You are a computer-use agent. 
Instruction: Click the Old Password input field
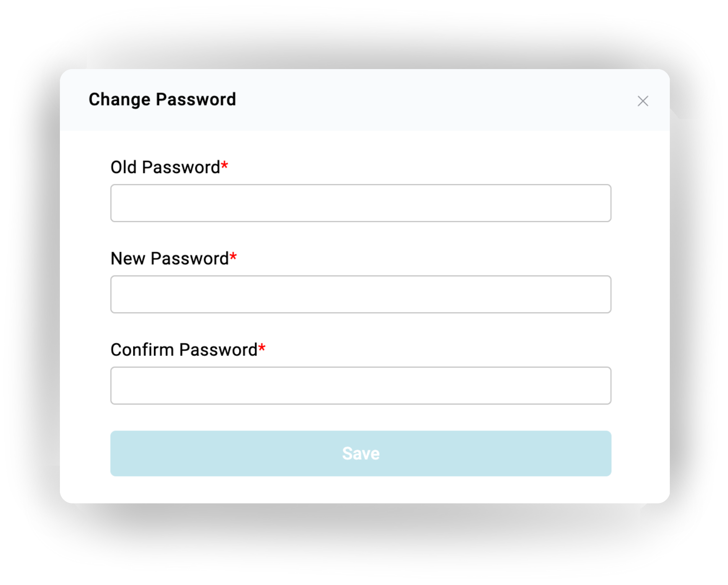[x=361, y=203]
